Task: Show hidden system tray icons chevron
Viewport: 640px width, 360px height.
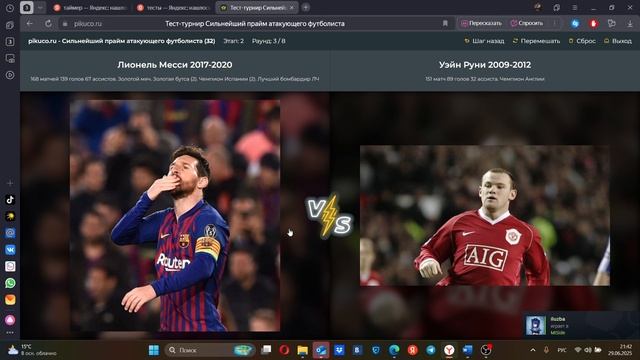Action: (533, 350)
